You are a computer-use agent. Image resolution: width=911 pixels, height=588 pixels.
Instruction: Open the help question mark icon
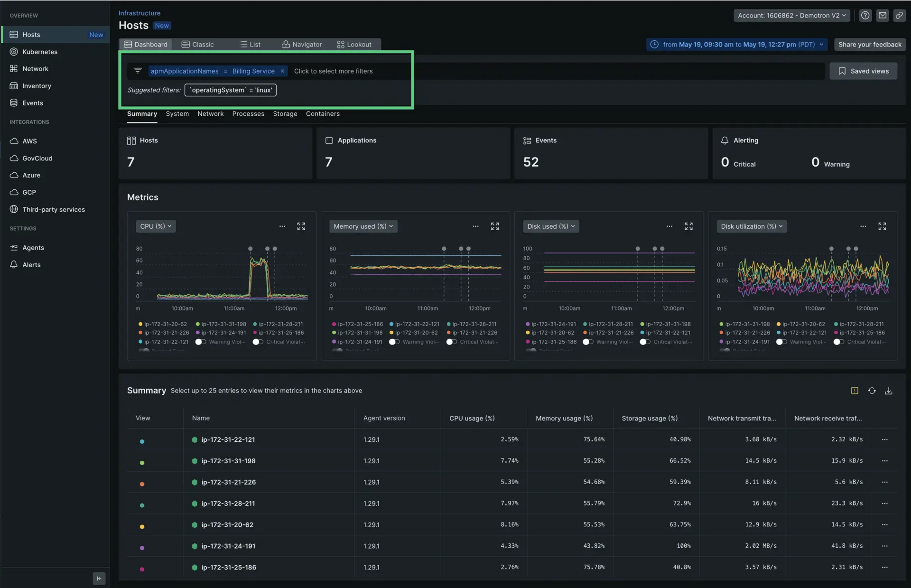point(865,15)
